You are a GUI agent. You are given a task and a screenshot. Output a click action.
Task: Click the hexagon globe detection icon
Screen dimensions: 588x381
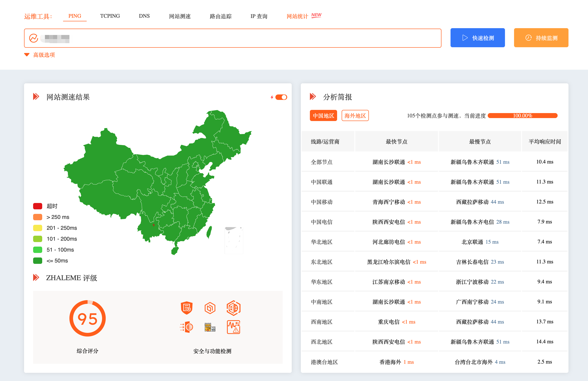233,308
